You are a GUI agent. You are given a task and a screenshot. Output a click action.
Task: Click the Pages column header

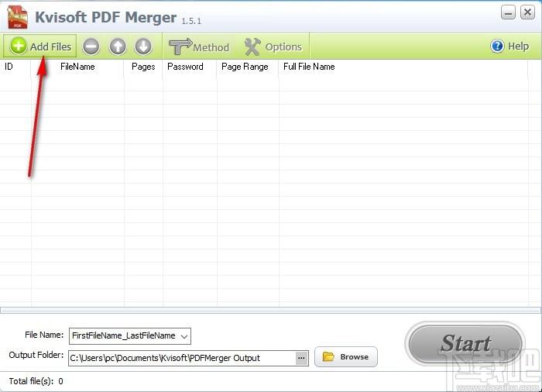tap(143, 67)
